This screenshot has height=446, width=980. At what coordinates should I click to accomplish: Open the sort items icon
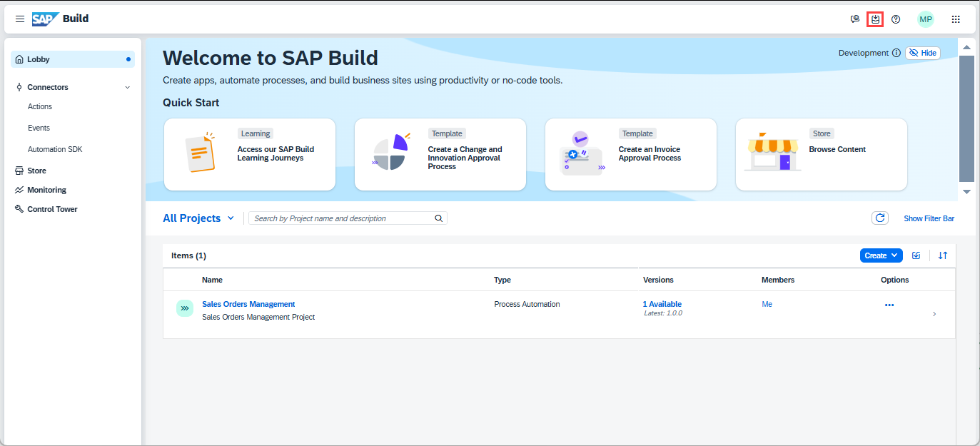[x=943, y=255]
